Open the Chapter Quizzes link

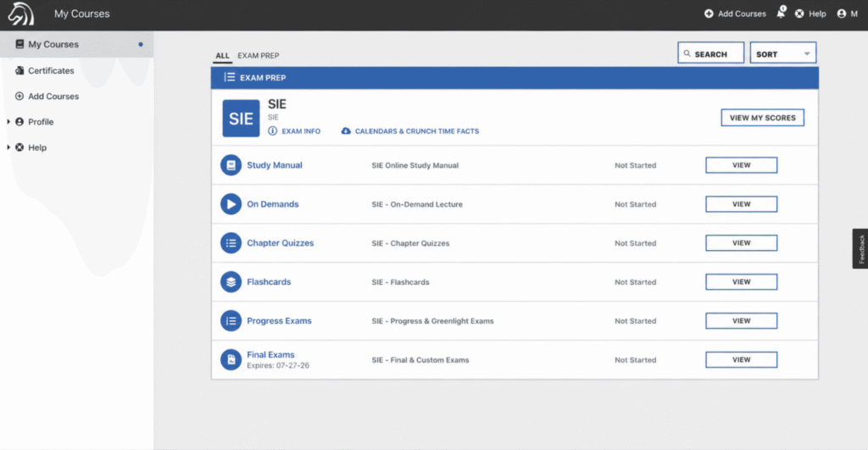click(x=280, y=243)
